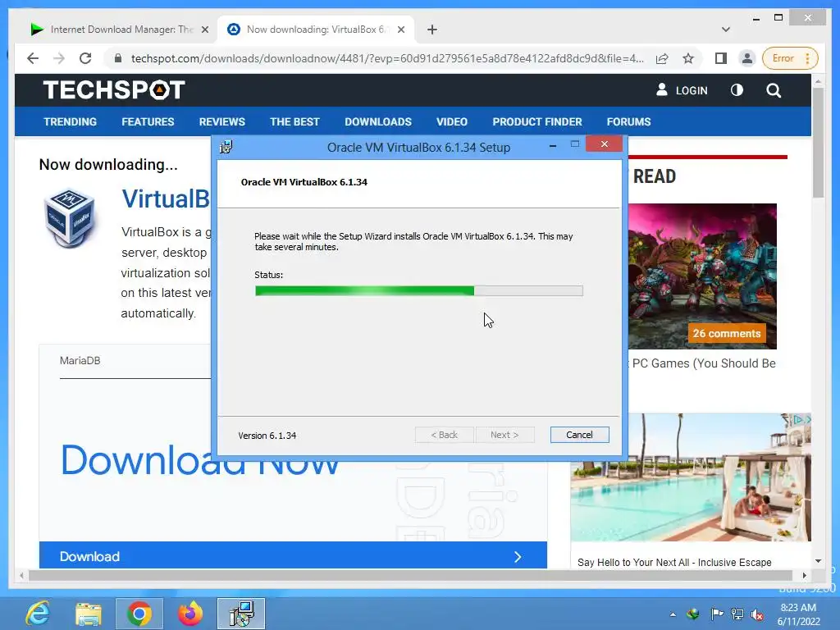Click the VirtualBox installer title bar icon
Image resolution: width=840 pixels, height=630 pixels.
(x=226, y=147)
